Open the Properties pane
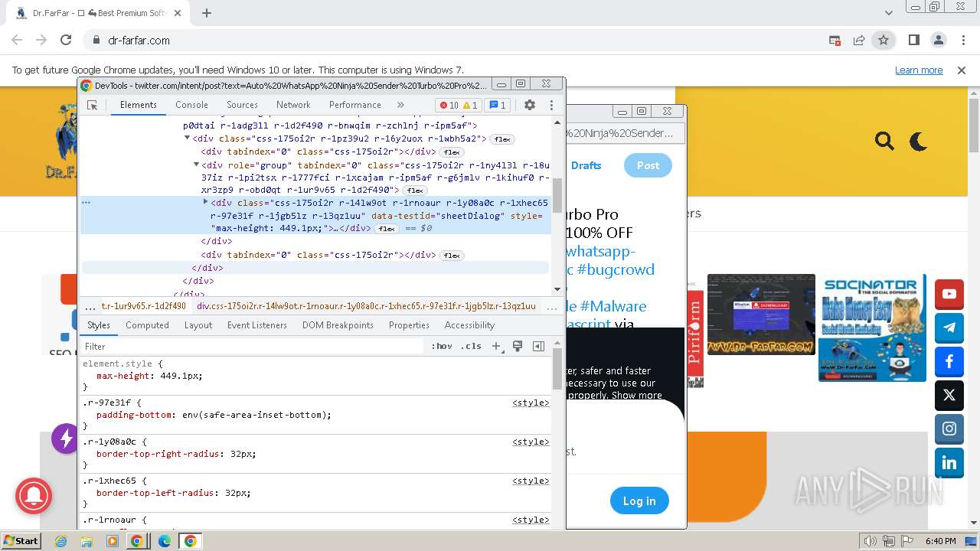980x551 pixels. (409, 325)
